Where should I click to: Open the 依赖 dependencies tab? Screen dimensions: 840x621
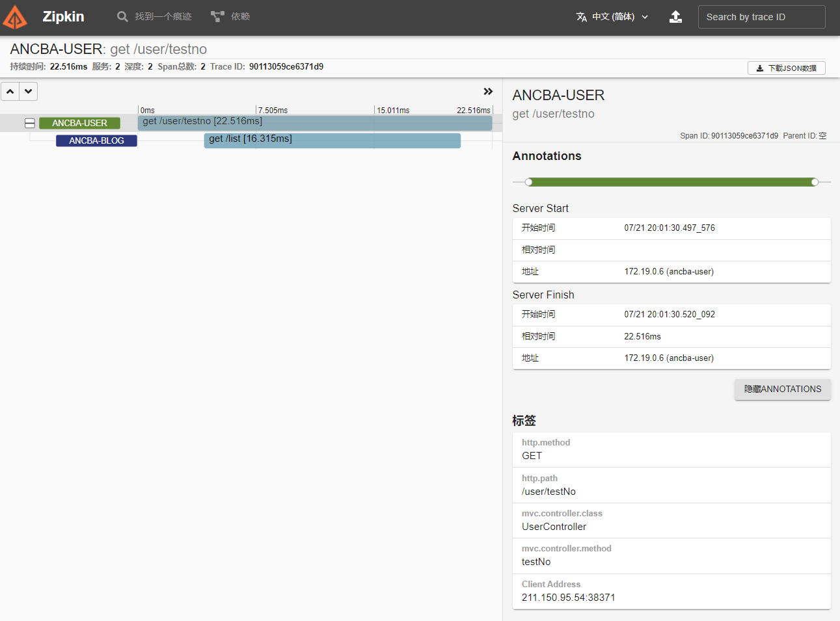point(230,17)
